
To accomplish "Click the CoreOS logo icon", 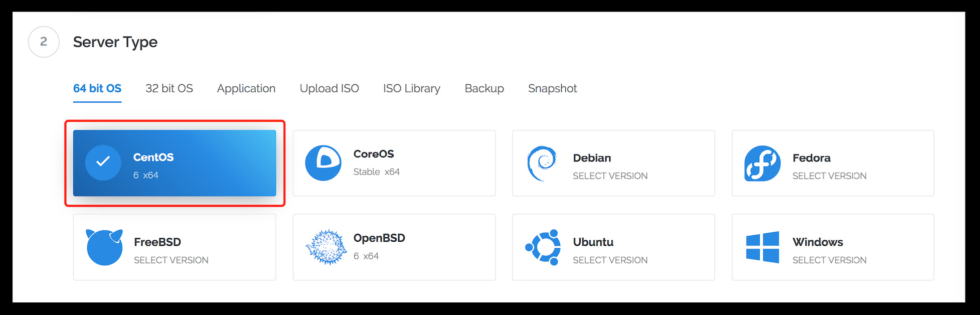I will (x=323, y=163).
